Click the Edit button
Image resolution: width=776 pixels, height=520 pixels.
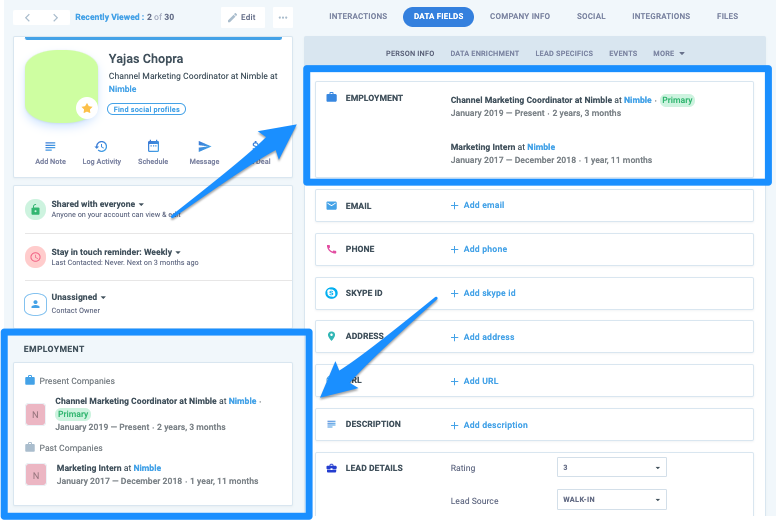(x=243, y=17)
